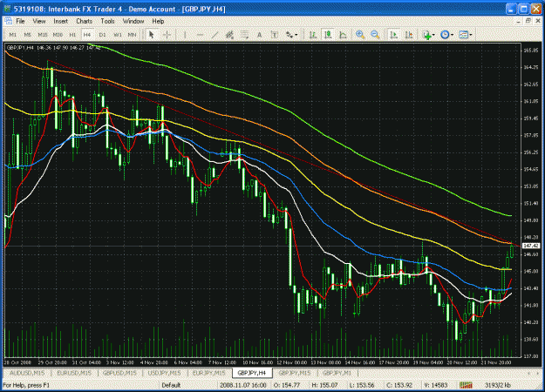Image resolution: width=545 pixels, height=392 pixels.
Task: Open the arrows objects tool
Action: click(290, 35)
